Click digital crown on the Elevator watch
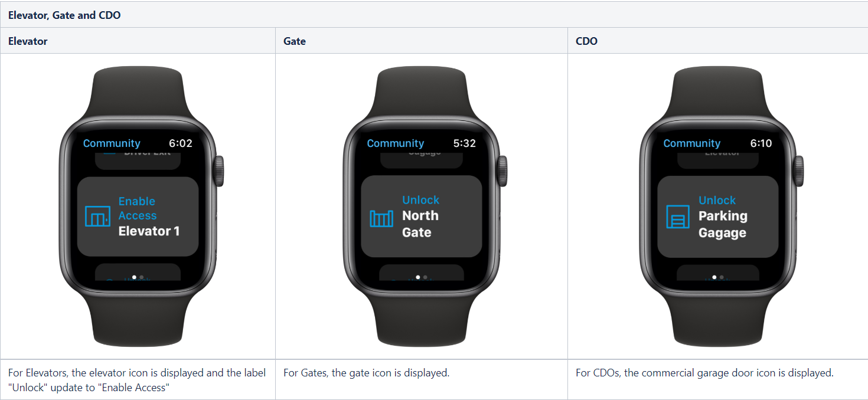 click(x=219, y=171)
